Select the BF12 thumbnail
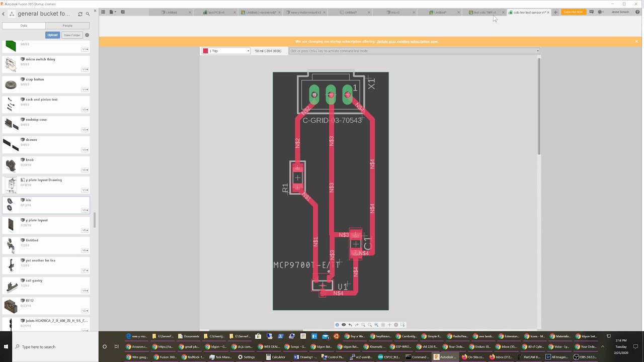 11,306
